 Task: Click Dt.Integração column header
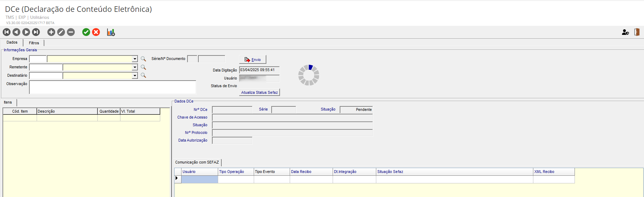pyautogui.click(x=354, y=172)
